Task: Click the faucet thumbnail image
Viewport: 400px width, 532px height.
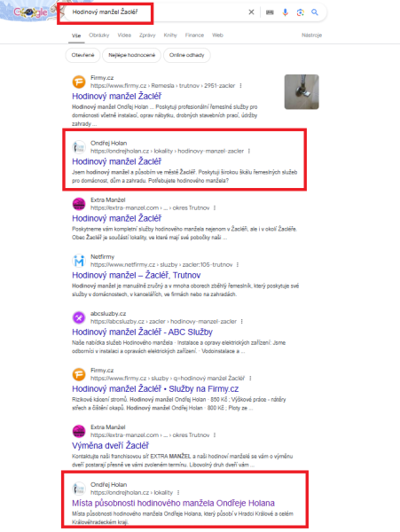Action: click(x=302, y=92)
